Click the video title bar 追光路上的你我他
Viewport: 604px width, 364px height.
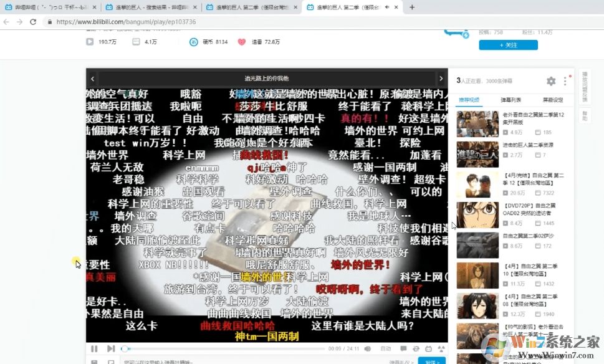tap(267, 79)
